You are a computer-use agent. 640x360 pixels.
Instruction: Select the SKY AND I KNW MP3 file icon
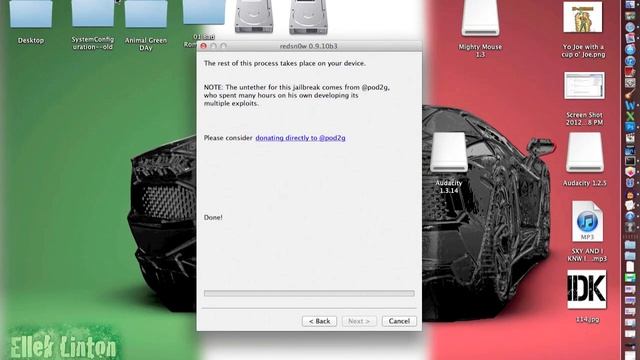coord(587,221)
